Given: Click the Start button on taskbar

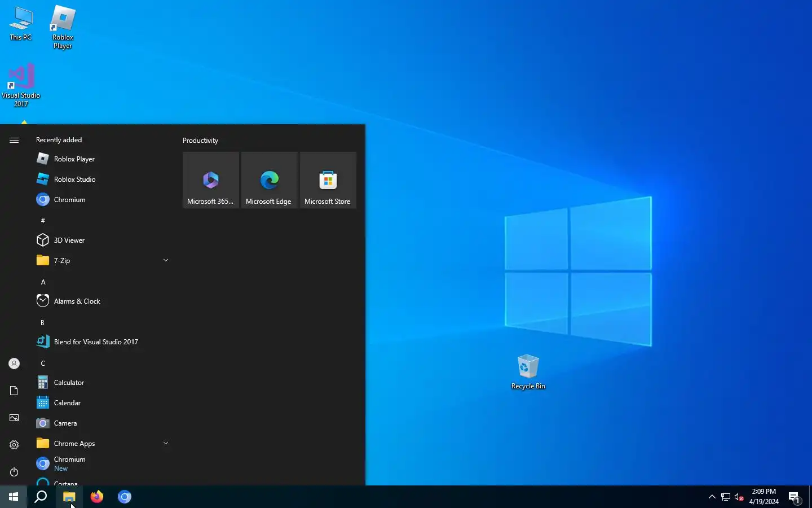Looking at the screenshot, I should (14, 497).
